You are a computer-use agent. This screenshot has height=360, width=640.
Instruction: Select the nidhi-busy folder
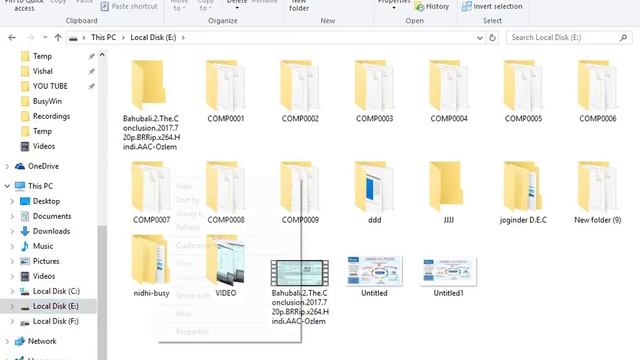point(151,260)
